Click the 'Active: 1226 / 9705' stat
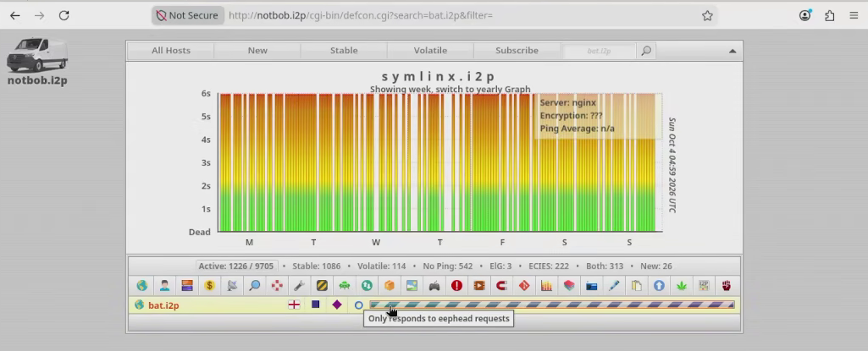Screen dimensions: 868x351 click(236, 266)
